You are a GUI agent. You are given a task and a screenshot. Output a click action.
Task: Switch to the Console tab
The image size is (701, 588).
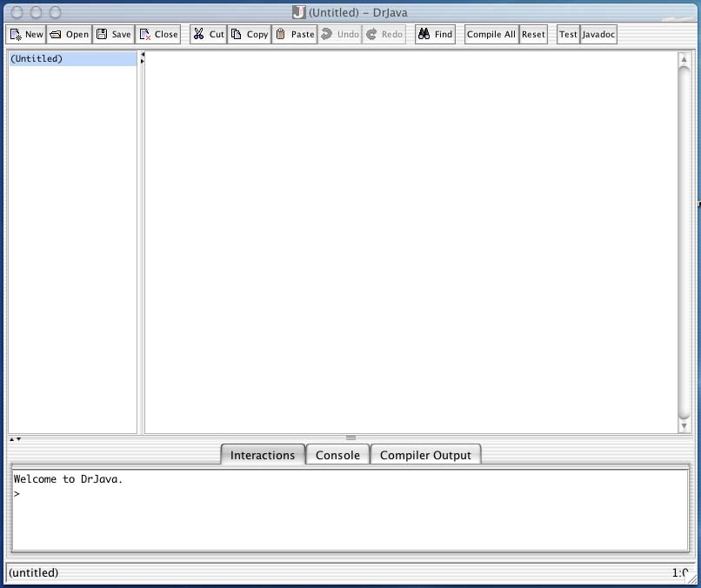(337, 455)
